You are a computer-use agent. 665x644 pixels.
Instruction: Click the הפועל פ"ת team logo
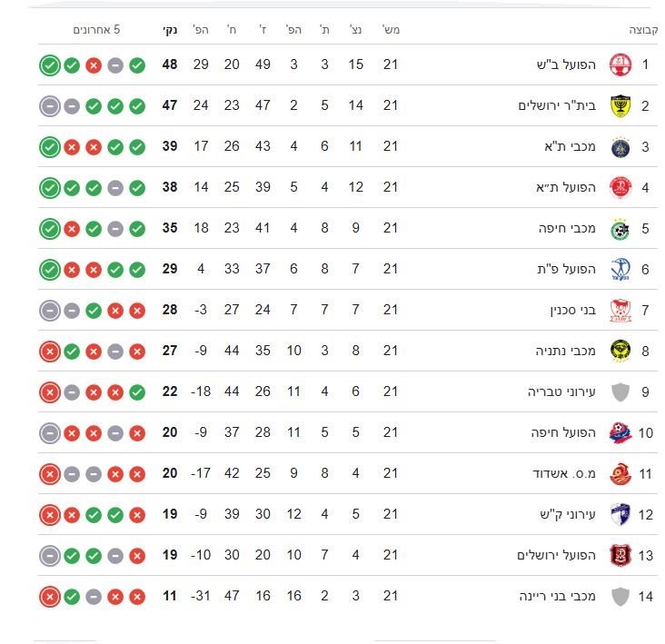(x=620, y=269)
